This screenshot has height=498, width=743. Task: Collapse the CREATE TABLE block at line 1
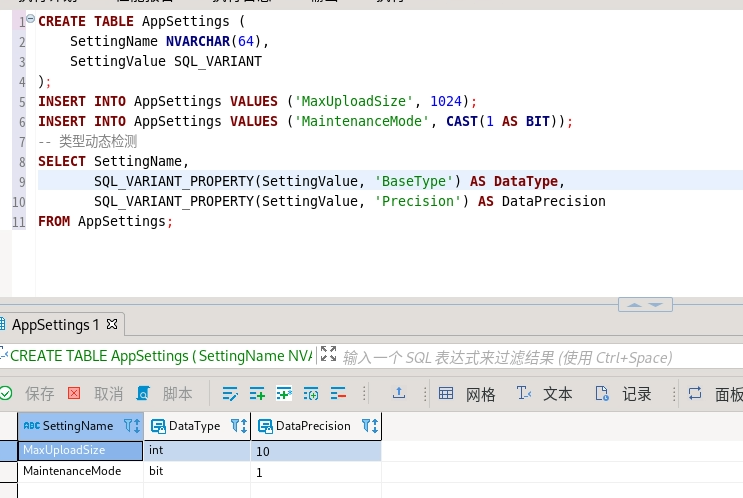click(30, 21)
